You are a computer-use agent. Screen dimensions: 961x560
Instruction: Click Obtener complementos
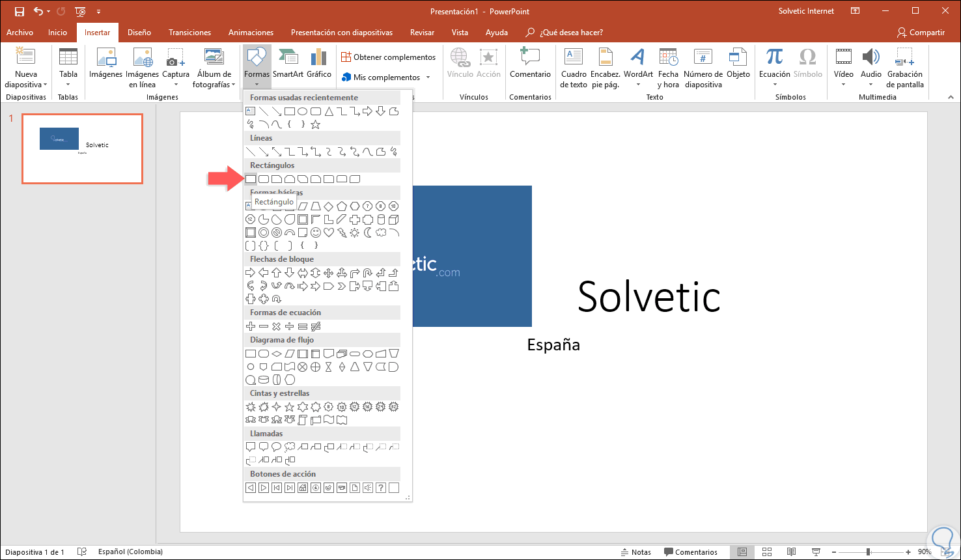388,57
